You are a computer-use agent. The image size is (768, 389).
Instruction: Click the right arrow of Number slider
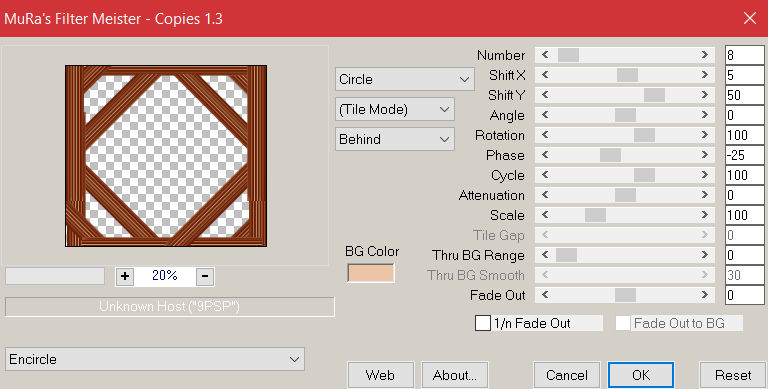pyautogui.click(x=705, y=55)
